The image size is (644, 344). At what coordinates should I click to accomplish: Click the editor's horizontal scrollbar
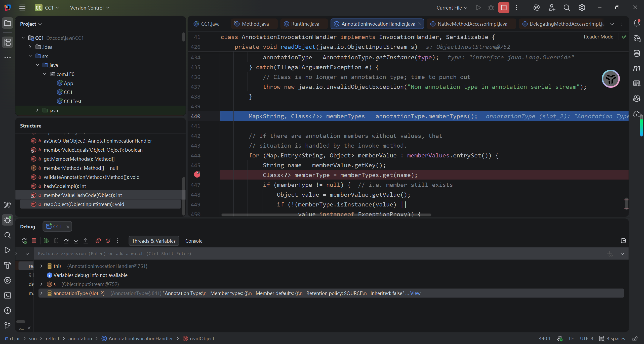coord(326,215)
